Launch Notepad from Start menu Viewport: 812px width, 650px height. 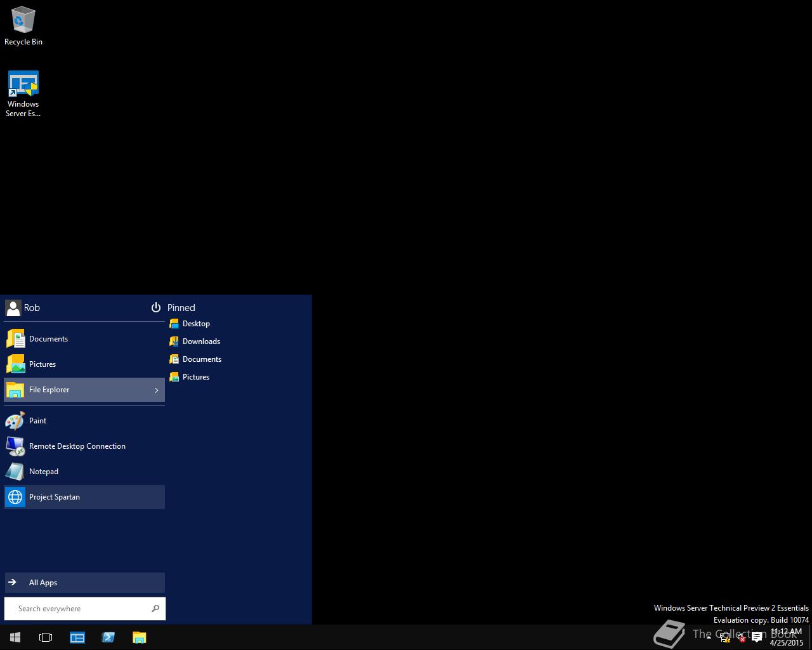pyautogui.click(x=84, y=472)
